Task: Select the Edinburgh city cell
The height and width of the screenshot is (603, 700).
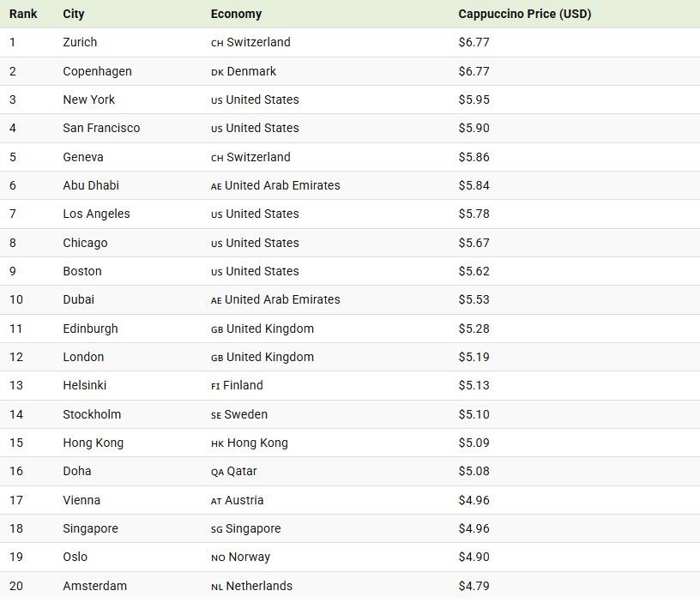Action: (90, 329)
